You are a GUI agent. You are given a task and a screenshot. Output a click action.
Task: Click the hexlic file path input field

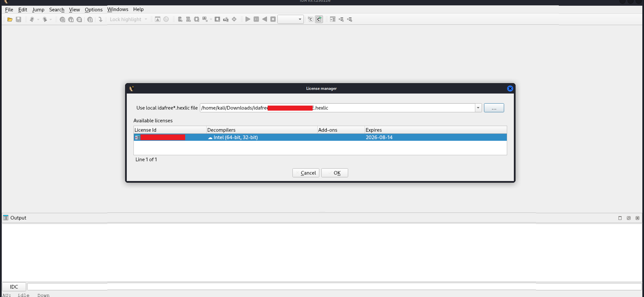(337, 108)
